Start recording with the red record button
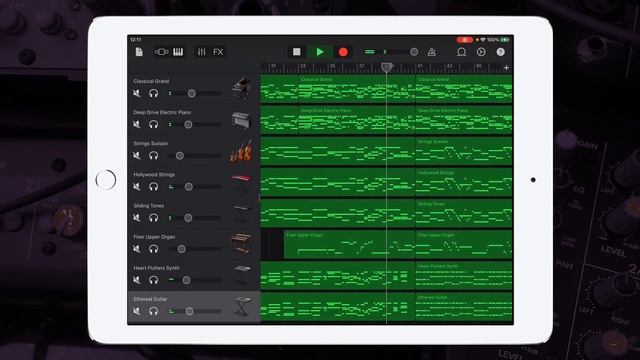The image size is (640, 360). pyautogui.click(x=343, y=52)
